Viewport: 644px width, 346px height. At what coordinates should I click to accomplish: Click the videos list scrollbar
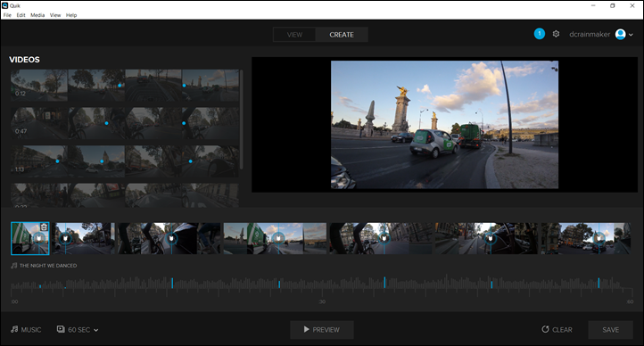point(241,119)
